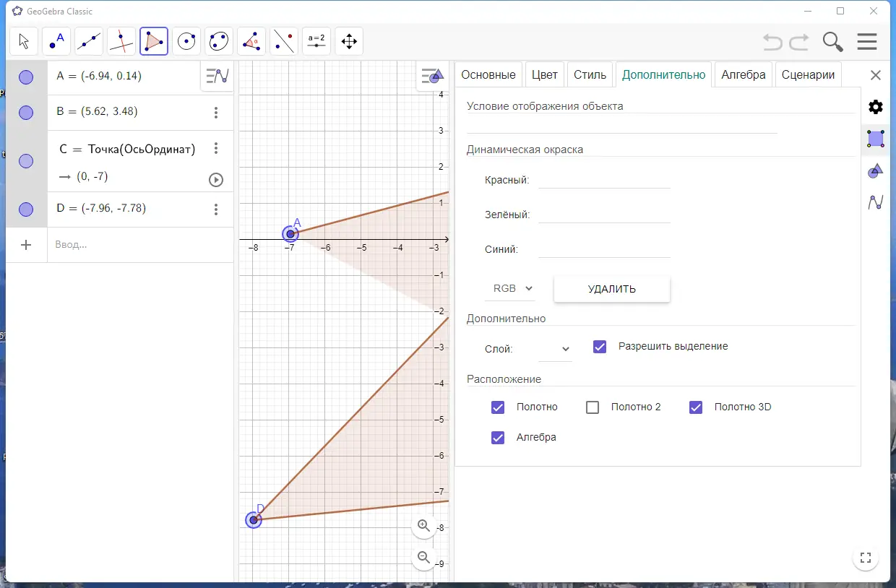896x588 pixels.
Task: Open graphics view settings icon
Action: point(876,171)
